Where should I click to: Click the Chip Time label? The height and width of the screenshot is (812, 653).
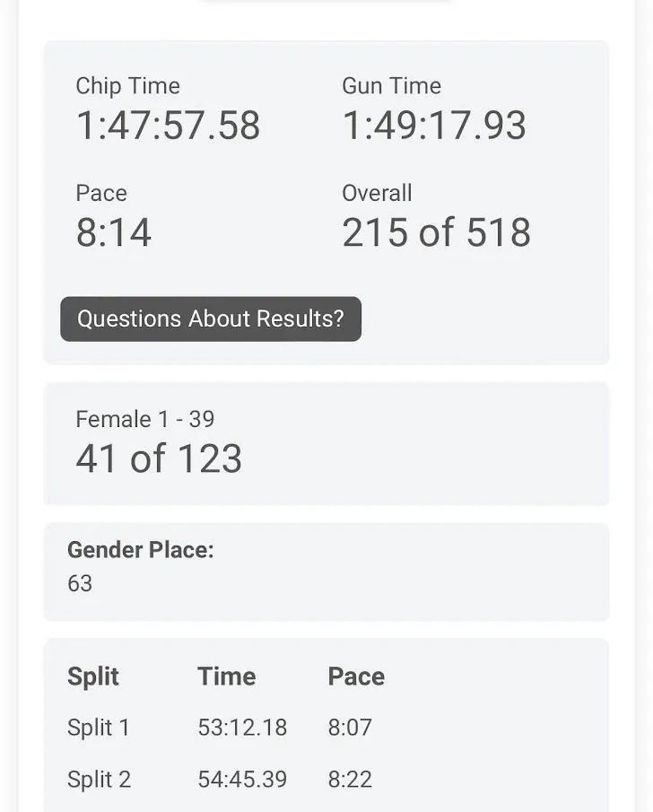(128, 86)
